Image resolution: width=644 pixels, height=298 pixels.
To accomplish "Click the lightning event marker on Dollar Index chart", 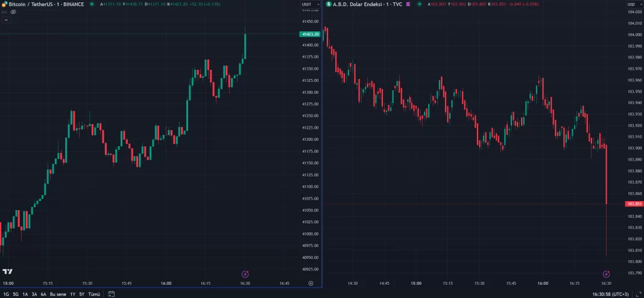I will (x=607, y=274).
